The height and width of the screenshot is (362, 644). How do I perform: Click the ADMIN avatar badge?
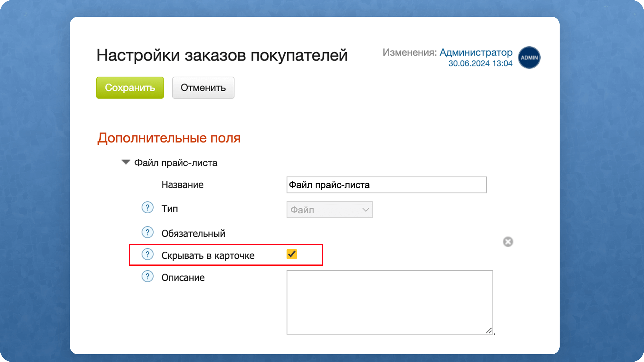(x=529, y=58)
